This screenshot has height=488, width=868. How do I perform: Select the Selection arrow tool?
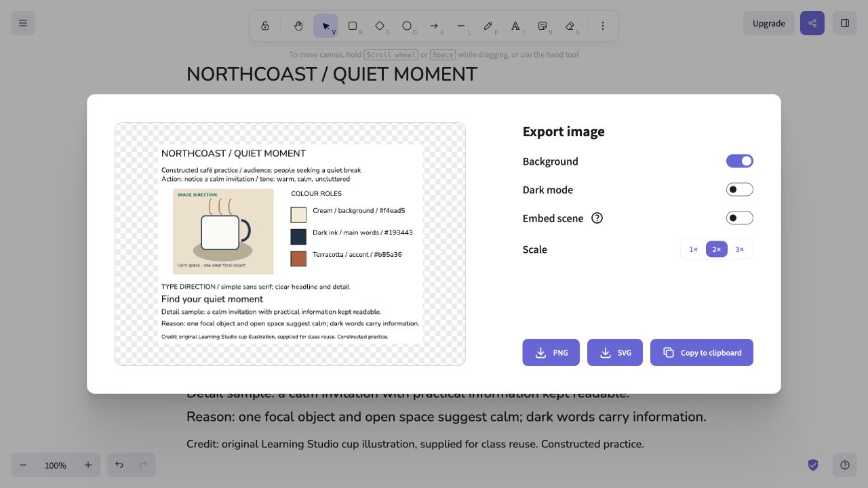325,26
